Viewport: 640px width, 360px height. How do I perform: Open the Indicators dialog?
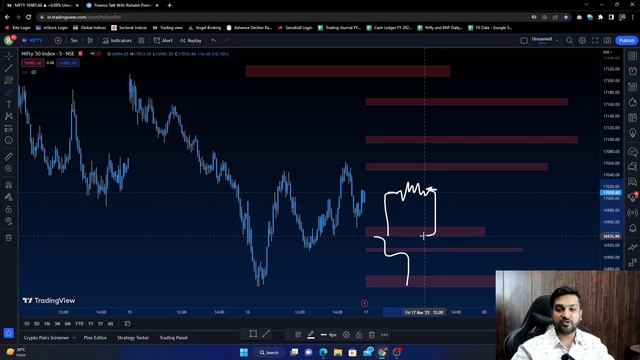(x=117, y=40)
